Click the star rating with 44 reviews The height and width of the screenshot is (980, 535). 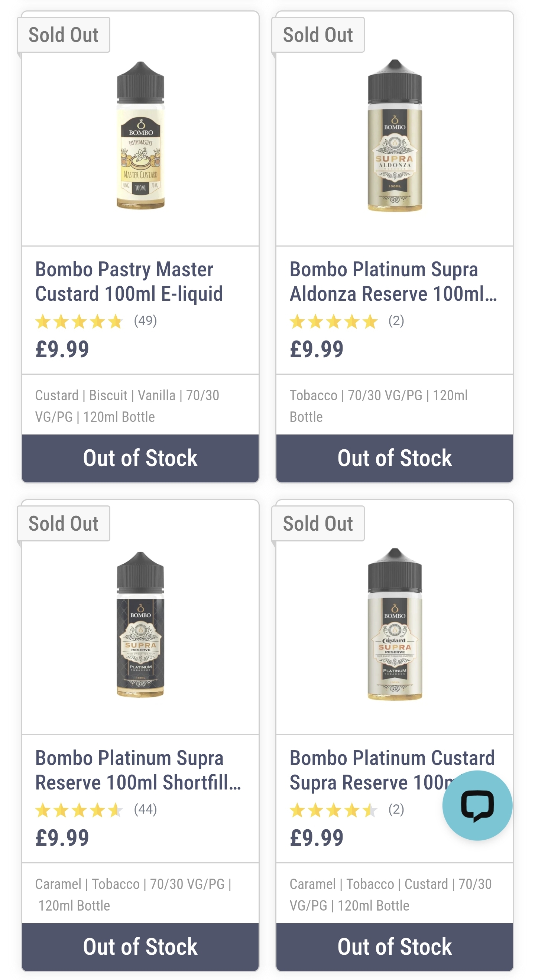tap(79, 810)
